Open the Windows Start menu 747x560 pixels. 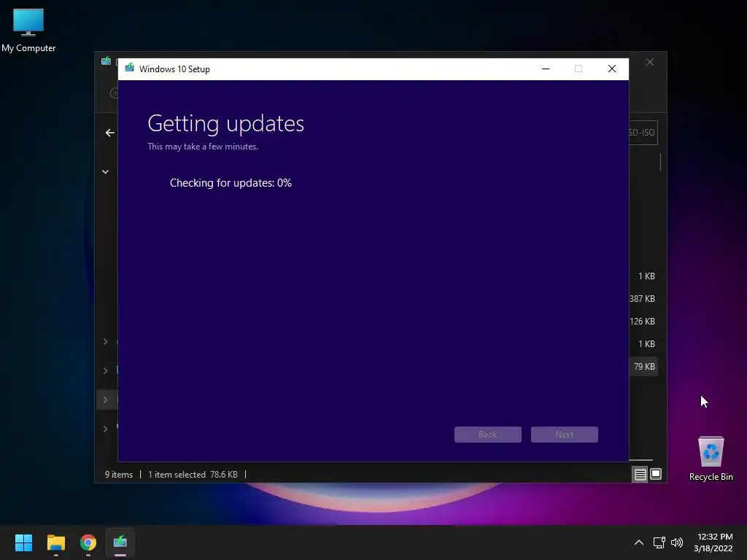[23, 542]
